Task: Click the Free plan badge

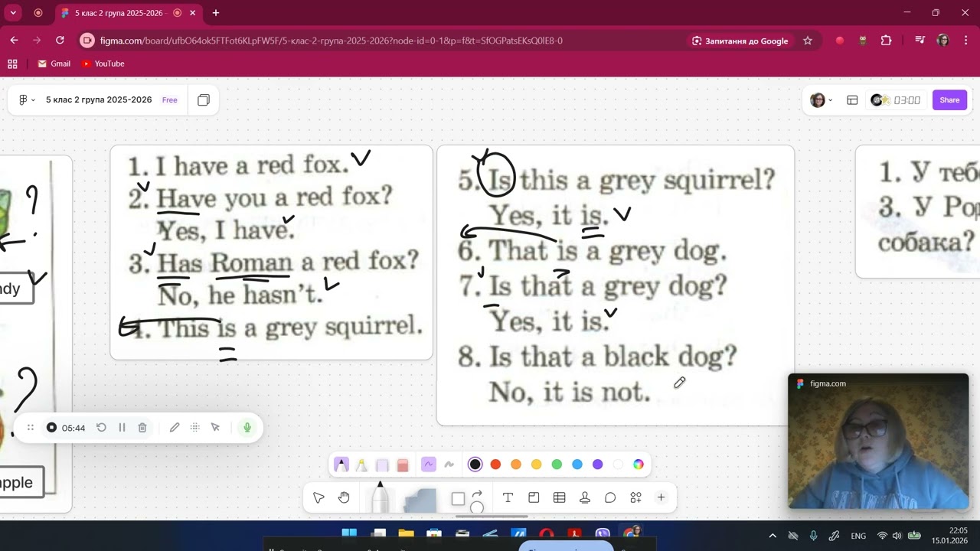Action: pyautogui.click(x=170, y=100)
